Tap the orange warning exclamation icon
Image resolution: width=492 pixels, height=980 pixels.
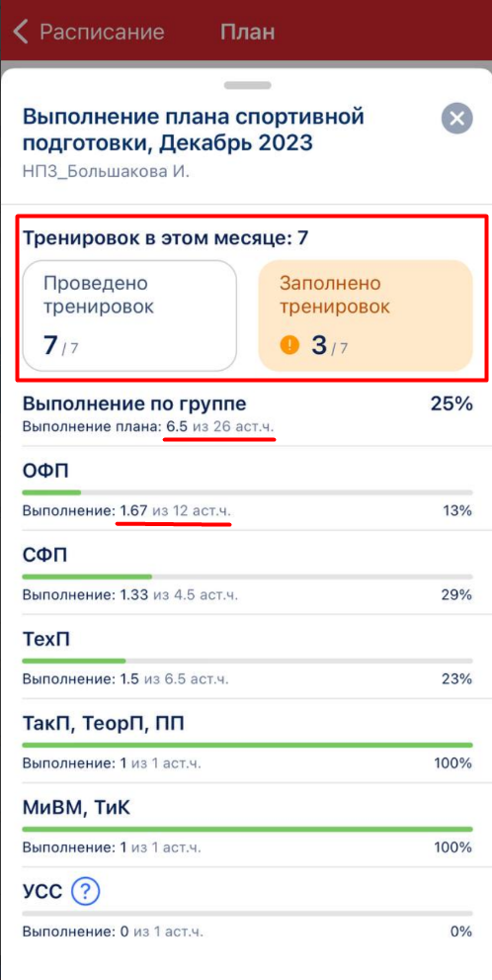tap(289, 344)
